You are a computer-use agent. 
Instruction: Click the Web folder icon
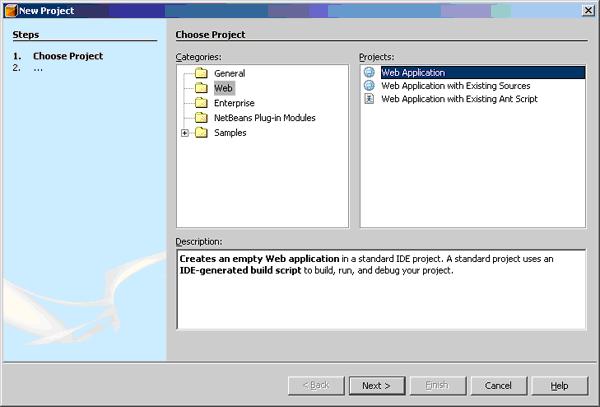201,88
